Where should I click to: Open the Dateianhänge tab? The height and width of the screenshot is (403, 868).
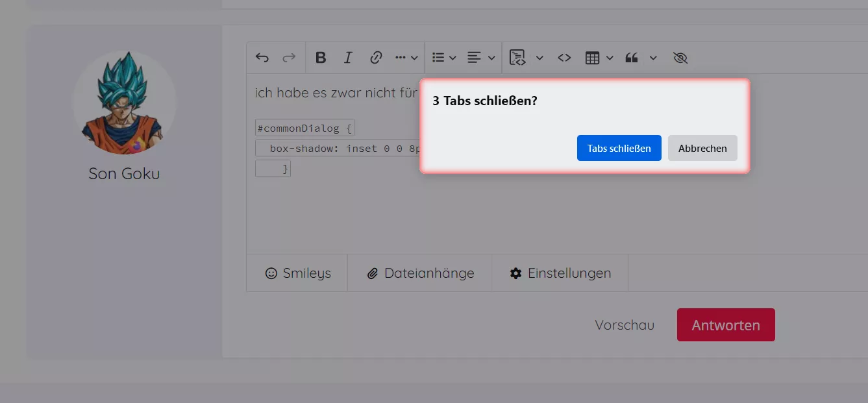tap(420, 273)
